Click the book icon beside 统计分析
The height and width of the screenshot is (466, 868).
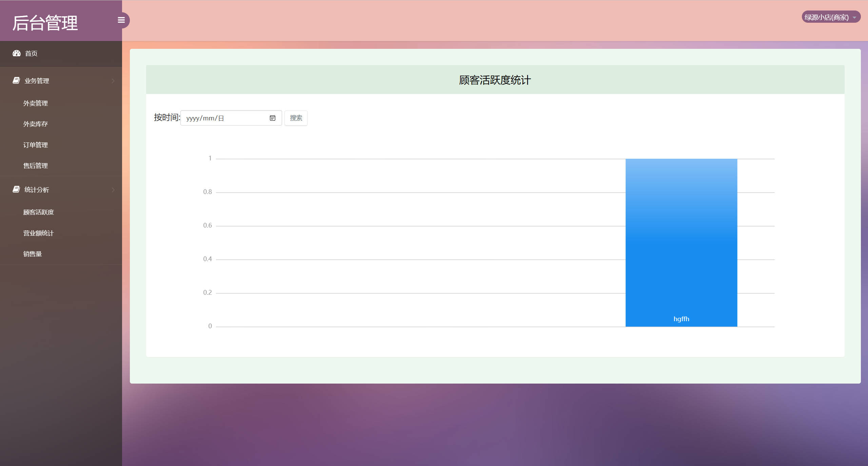[16, 189]
